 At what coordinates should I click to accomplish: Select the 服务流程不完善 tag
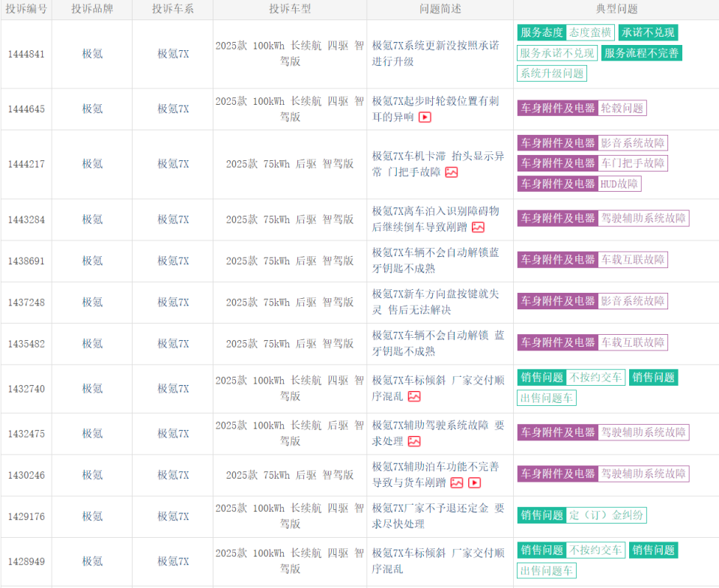[642, 53]
